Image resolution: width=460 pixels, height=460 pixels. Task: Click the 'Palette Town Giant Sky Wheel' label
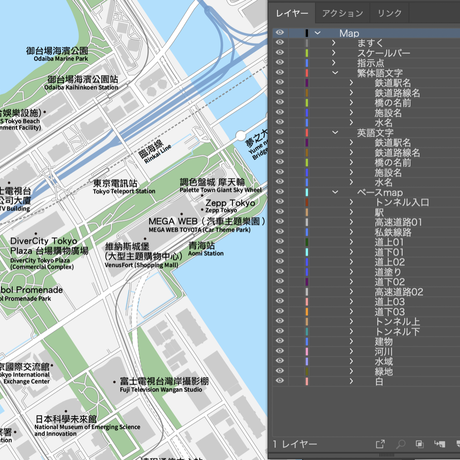[220, 190]
